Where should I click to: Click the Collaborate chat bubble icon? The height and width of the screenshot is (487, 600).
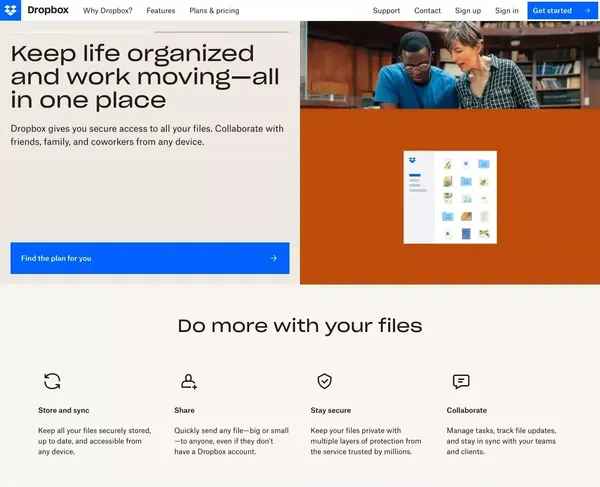point(461,381)
